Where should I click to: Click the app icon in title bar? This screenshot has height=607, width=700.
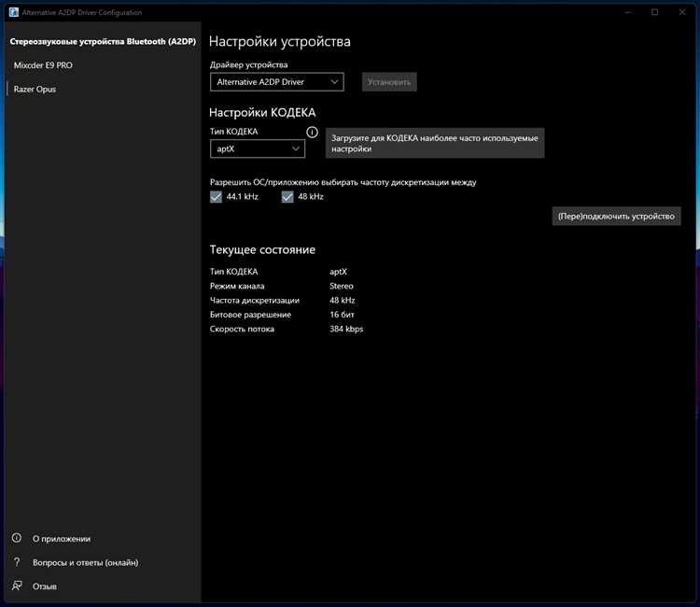click(14, 12)
